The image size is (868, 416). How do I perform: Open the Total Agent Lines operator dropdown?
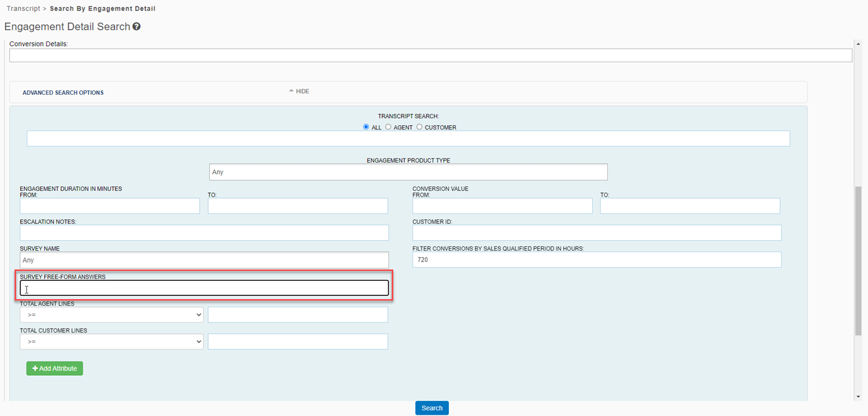click(111, 315)
